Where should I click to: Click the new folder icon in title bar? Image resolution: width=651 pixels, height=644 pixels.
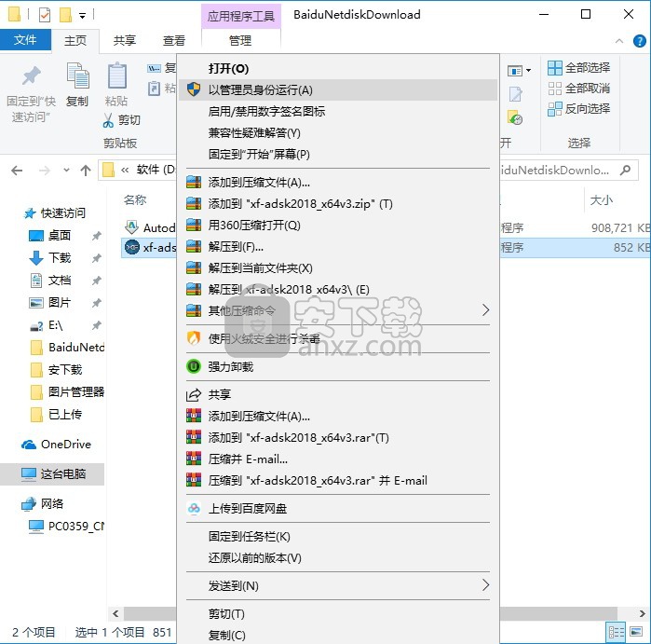pyautogui.click(x=65, y=15)
